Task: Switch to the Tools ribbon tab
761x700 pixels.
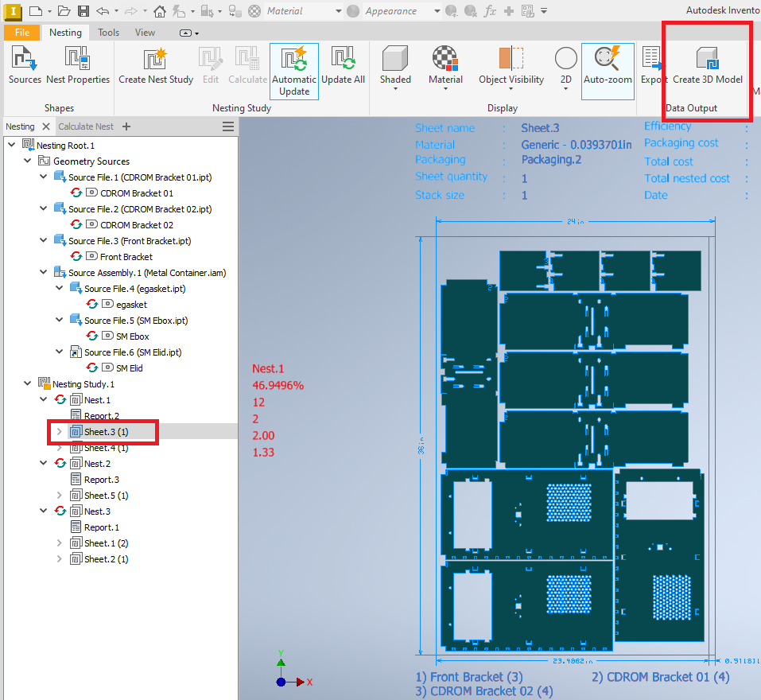Action: (108, 33)
